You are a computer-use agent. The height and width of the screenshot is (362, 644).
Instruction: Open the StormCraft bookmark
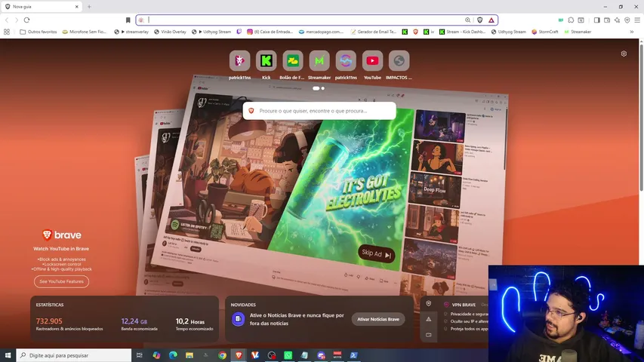tap(545, 32)
